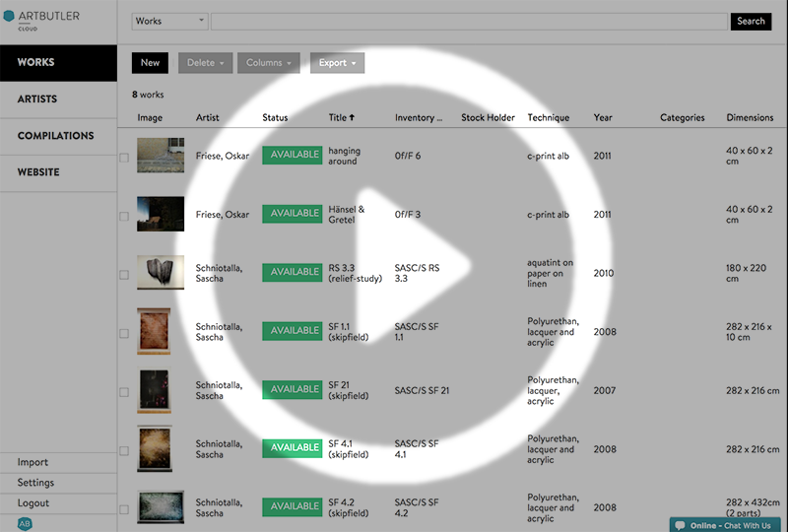
Task: Sort by the Artist column header
Action: [207, 117]
